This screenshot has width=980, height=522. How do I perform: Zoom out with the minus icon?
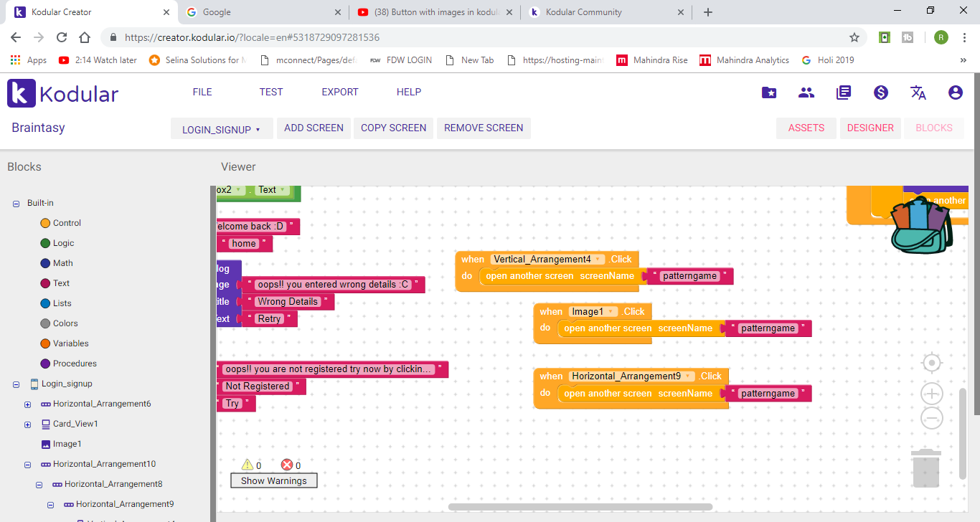[931, 417]
